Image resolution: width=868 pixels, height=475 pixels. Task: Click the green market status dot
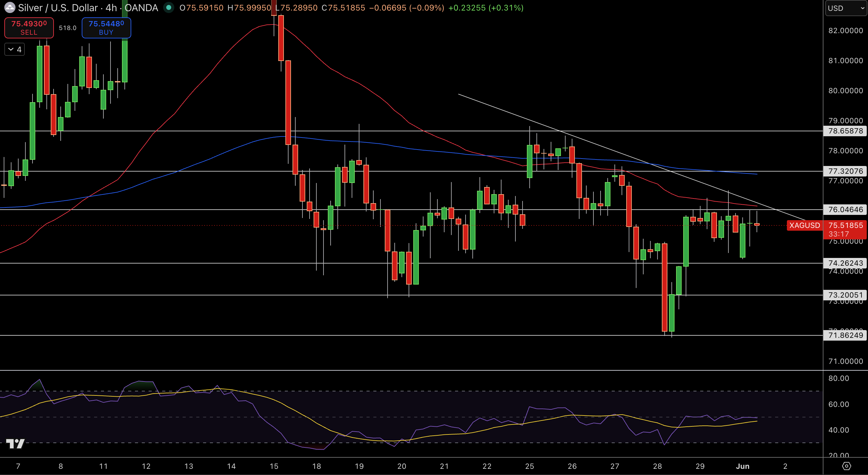(x=168, y=7)
